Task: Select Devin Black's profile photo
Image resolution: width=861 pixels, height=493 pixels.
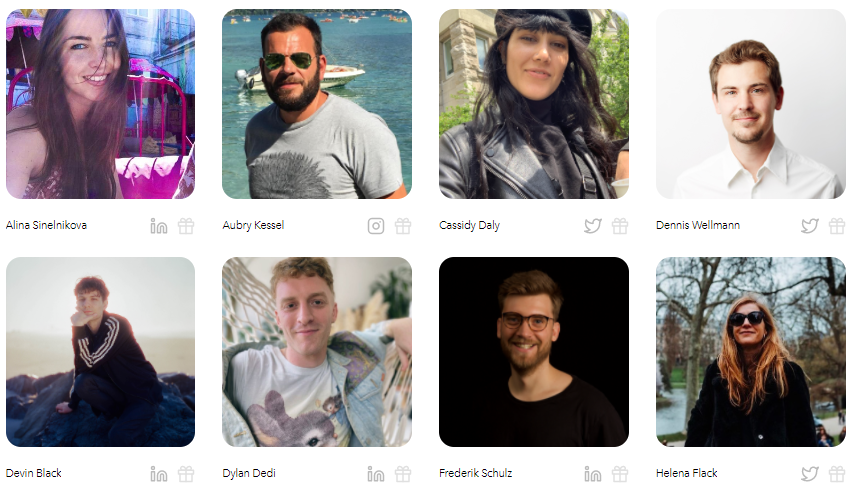Action: [x=100, y=352]
